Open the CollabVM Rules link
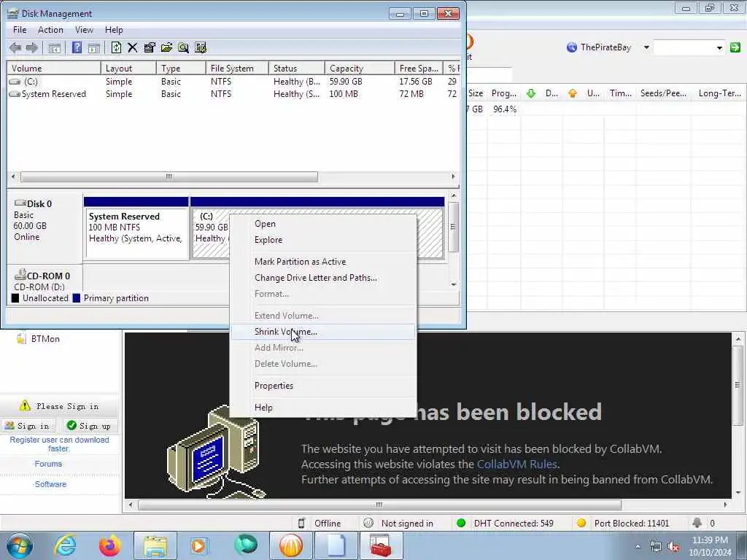 (517, 464)
